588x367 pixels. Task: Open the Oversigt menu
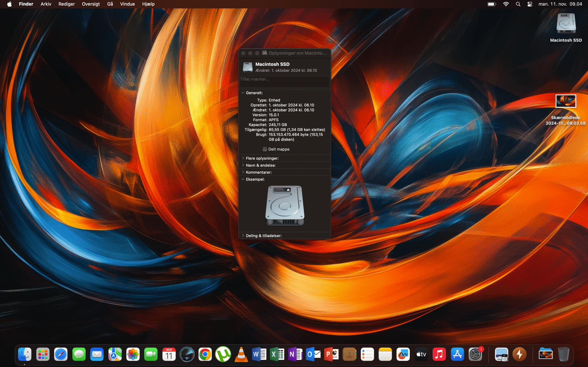pos(91,4)
